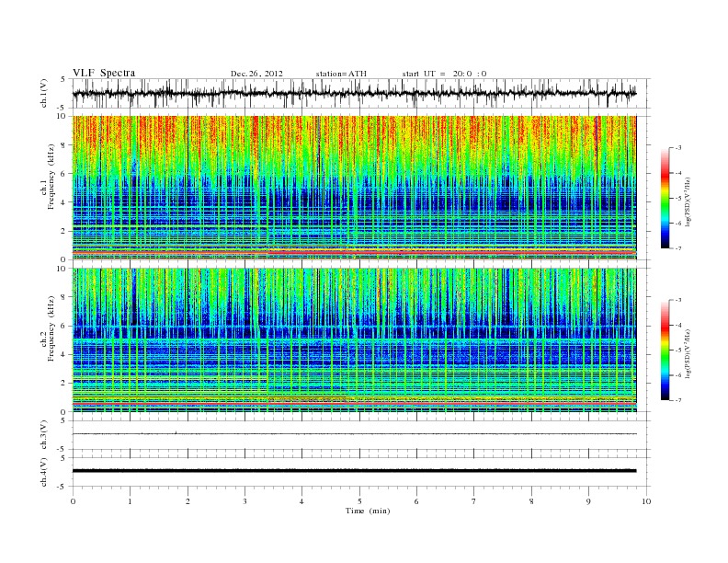Screen dimensions: 728x563
Task: Click the "6" kHz tick on ch.2 frequency axis
Action: (64, 326)
